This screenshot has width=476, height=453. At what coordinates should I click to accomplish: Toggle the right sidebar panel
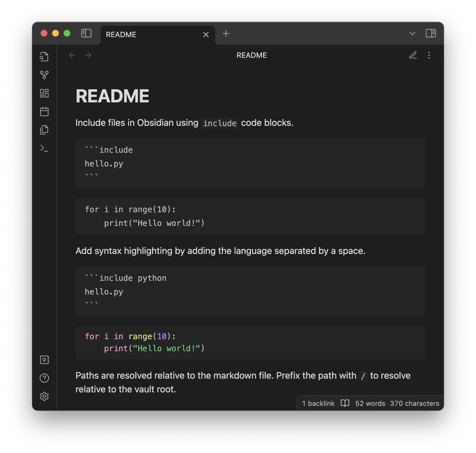point(431,33)
